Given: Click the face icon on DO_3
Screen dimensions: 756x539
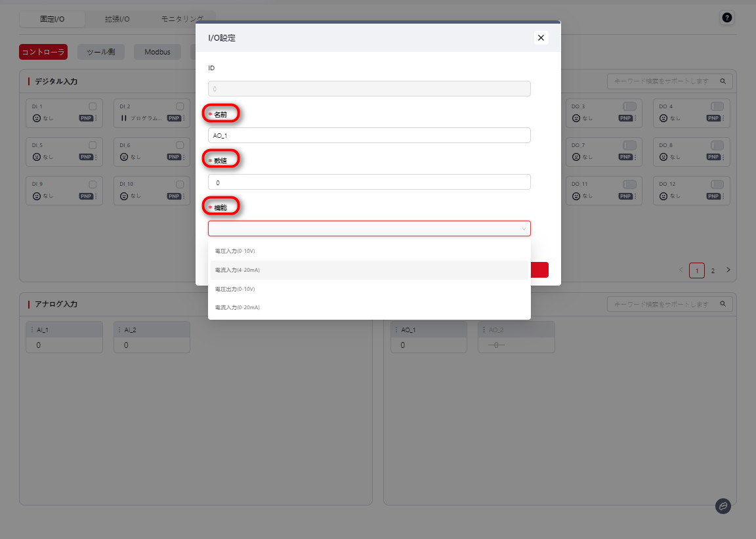Looking at the screenshot, I should (x=576, y=119).
